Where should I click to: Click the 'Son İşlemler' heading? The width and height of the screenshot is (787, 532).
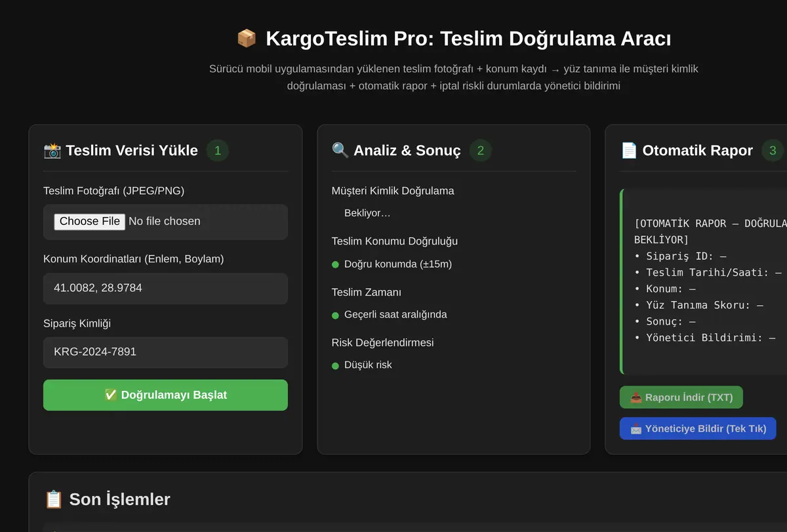(120, 499)
